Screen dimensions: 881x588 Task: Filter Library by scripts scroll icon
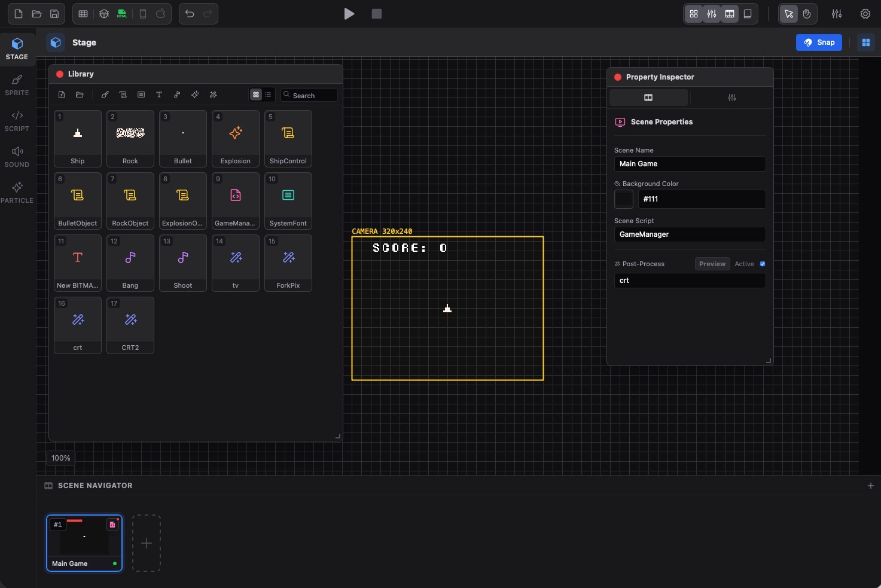pyautogui.click(x=123, y=95)
